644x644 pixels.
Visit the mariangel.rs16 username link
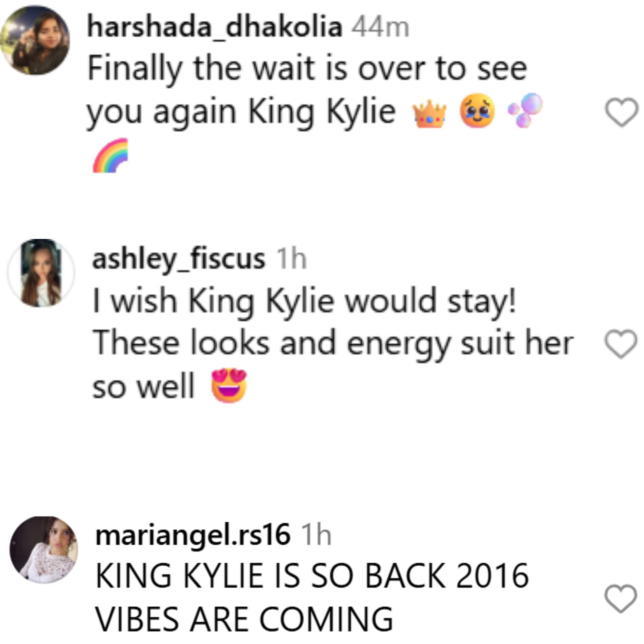pyautogui.click(x=193, y=535)
